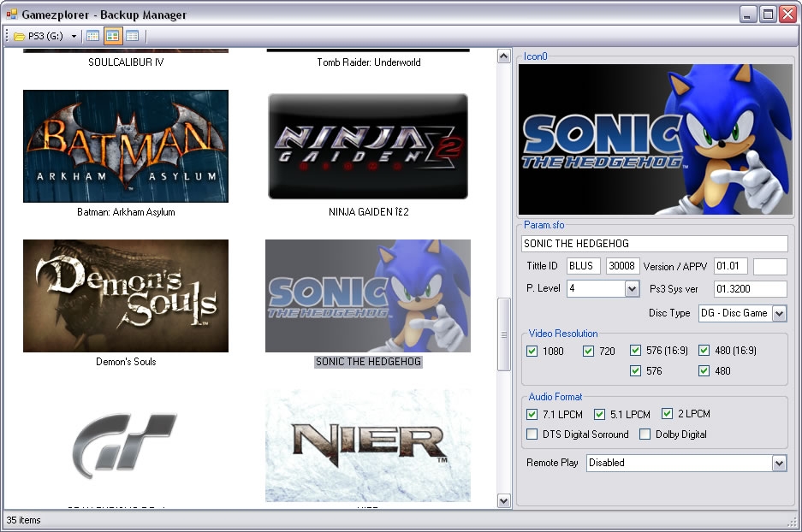Disable 5.1 LPCM audio
802x532 pixels.
(x=599, y=414)
